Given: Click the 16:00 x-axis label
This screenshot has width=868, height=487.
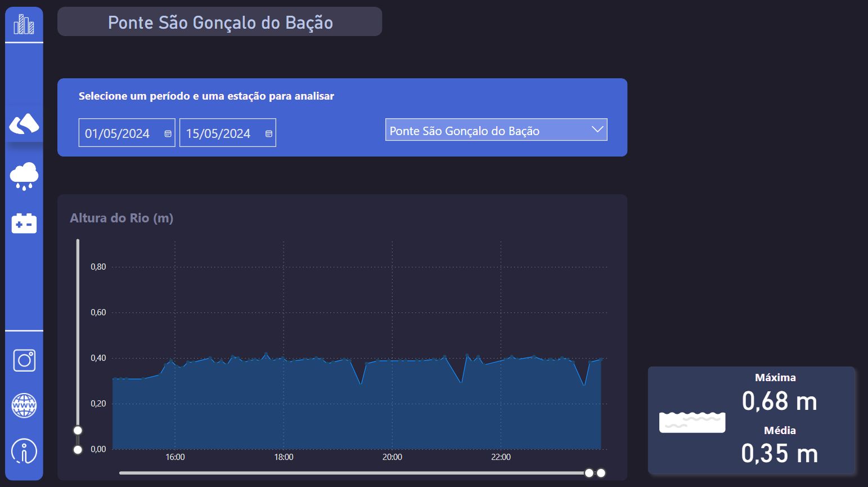Looking at the screenshot, I should pos(175,457).
